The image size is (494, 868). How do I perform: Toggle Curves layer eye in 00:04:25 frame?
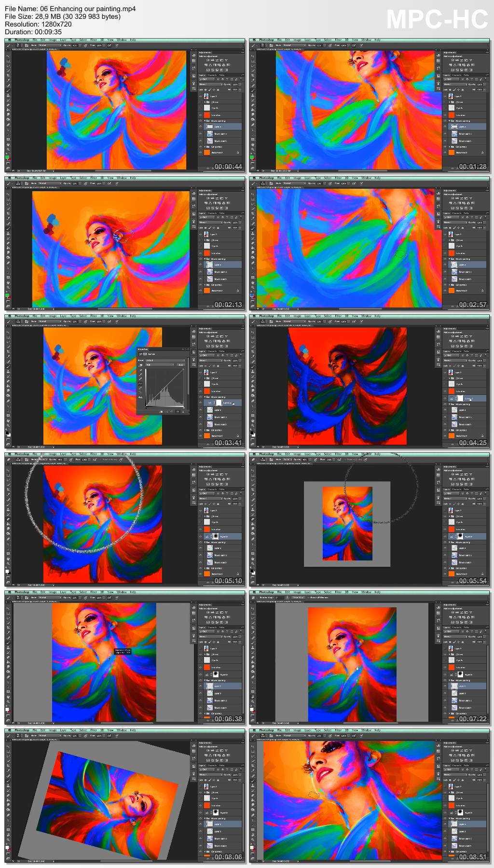coord(445,398)
